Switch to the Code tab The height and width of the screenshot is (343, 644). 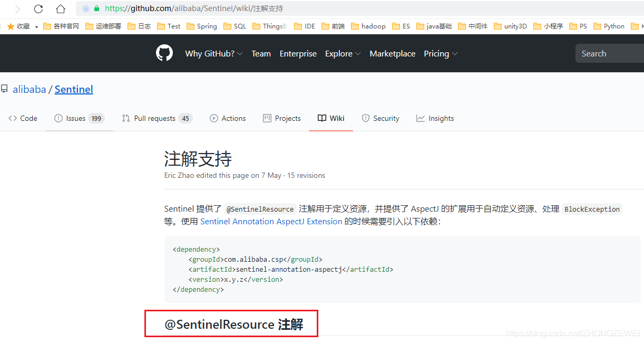tap(23, 118)
